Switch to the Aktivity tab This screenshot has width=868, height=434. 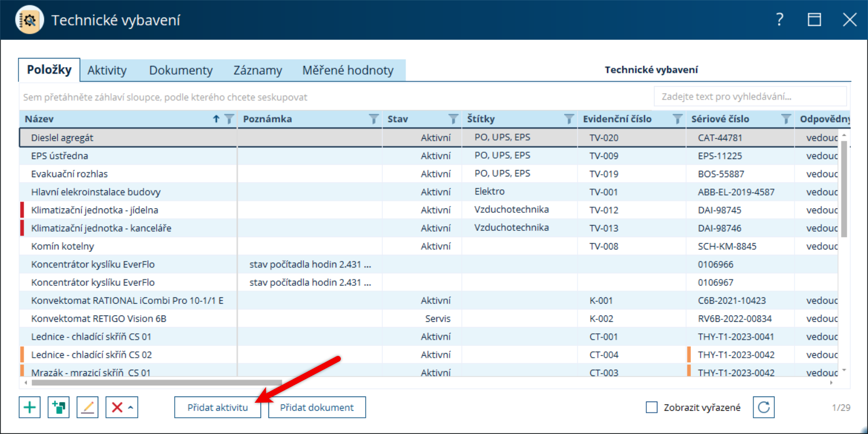[x=107, y=71]
